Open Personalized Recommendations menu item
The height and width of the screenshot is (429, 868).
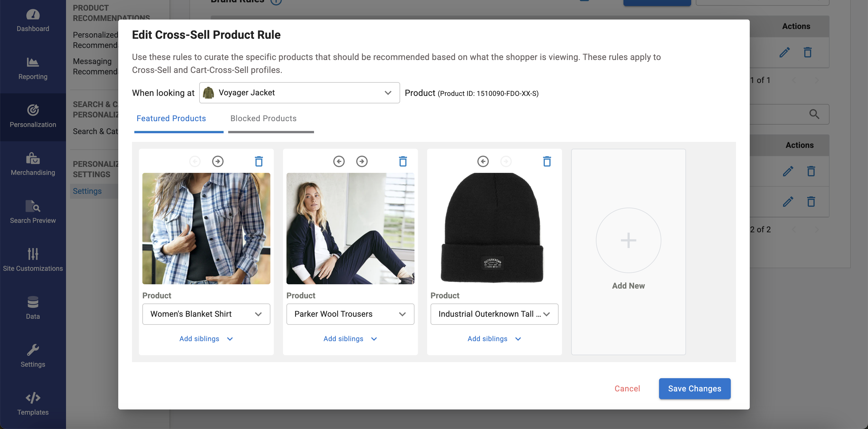tap(95, 40)
